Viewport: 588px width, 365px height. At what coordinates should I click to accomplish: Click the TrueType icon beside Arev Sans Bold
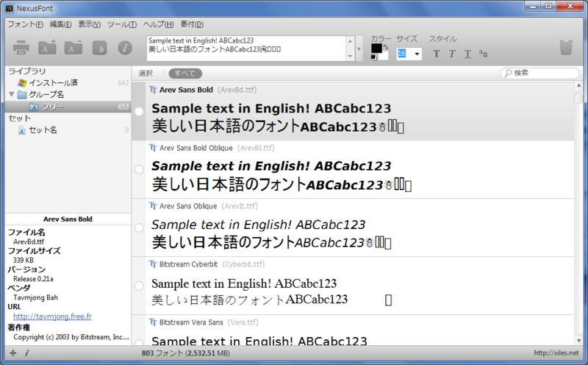(x=153, y=89)
